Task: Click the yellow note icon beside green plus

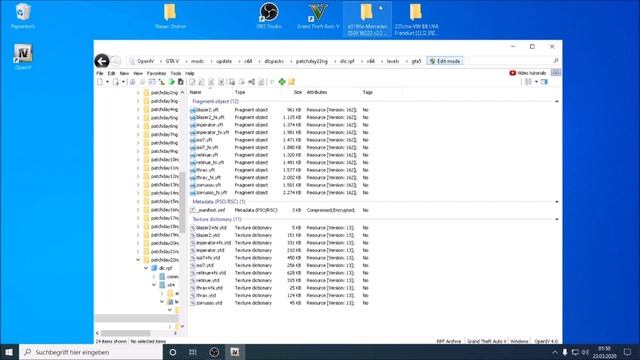Action: (291, 82)
